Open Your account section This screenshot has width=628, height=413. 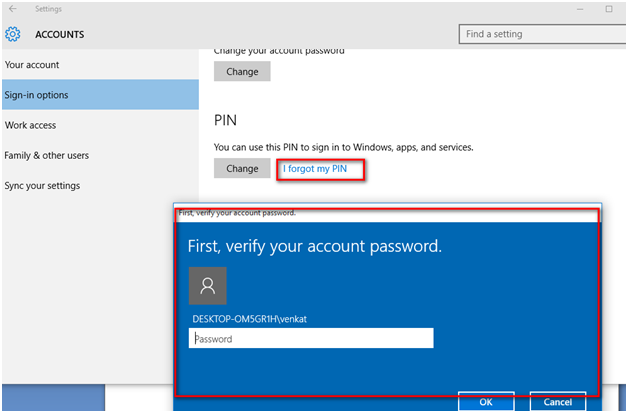point(32,65)
